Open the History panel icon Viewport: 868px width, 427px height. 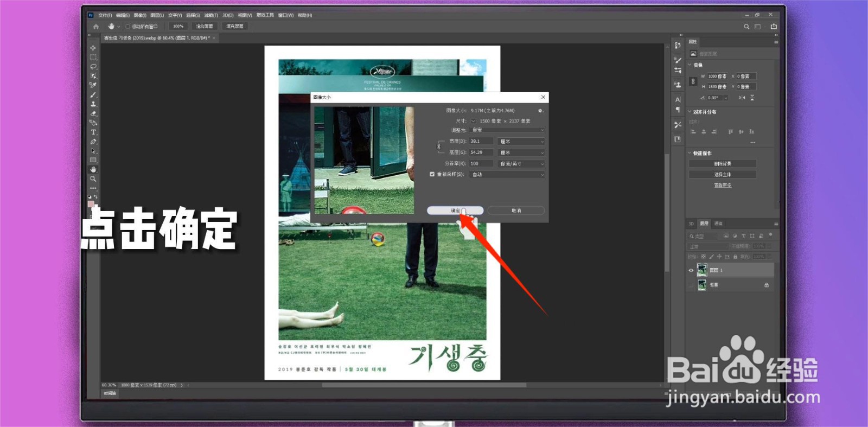tap(678, 46)
